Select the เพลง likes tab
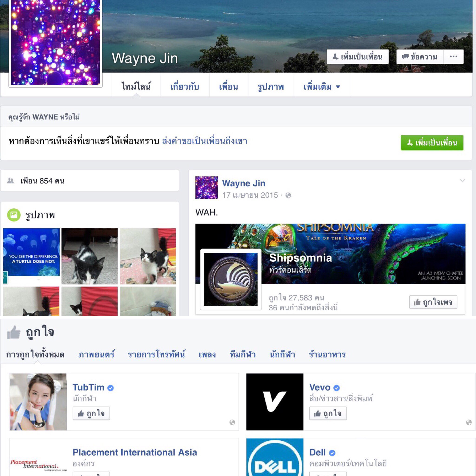The width and height of the screenshot is (476, 476). click(208, 355)
